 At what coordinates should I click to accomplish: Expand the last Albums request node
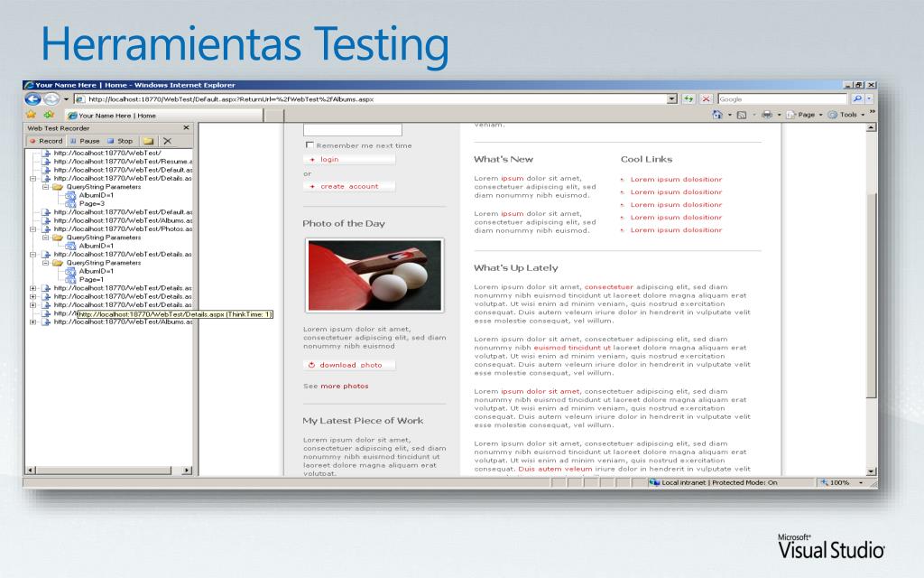tap(33, 322)
